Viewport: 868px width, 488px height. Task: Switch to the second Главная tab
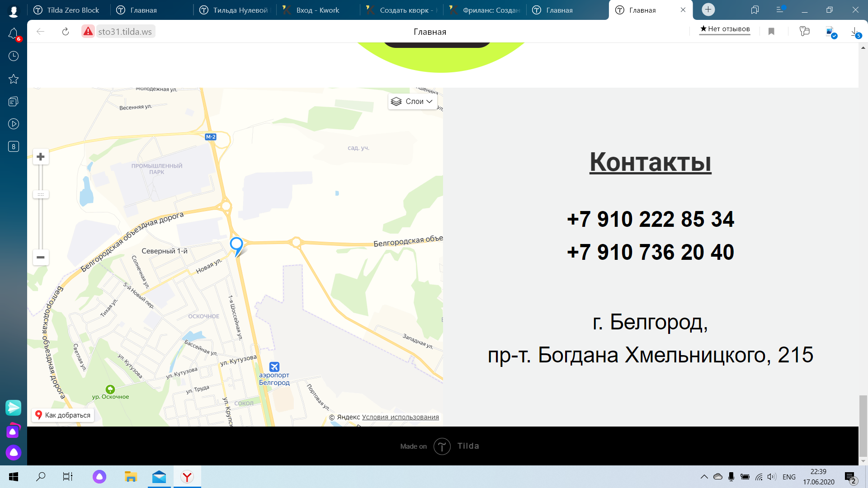point(567,10)
